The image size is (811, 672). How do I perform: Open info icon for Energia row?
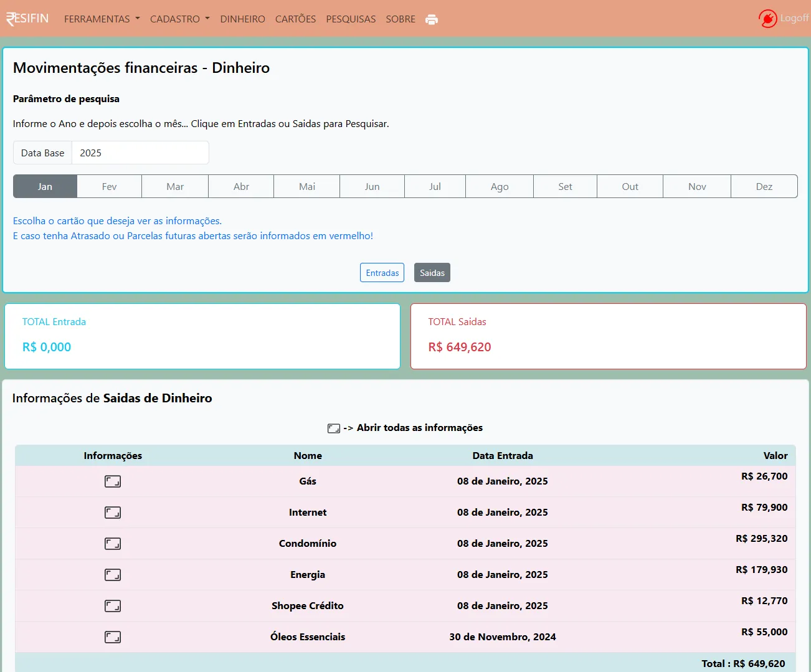tap(113, 575)
